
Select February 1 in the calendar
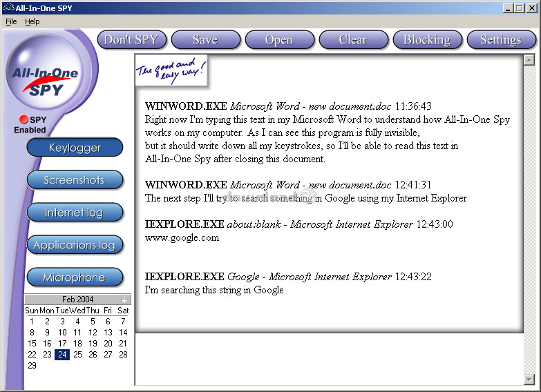32,322
